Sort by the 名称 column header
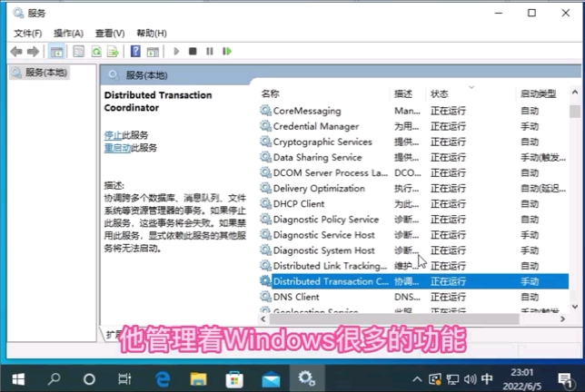 pyautogui.click(x=270, y=93)
